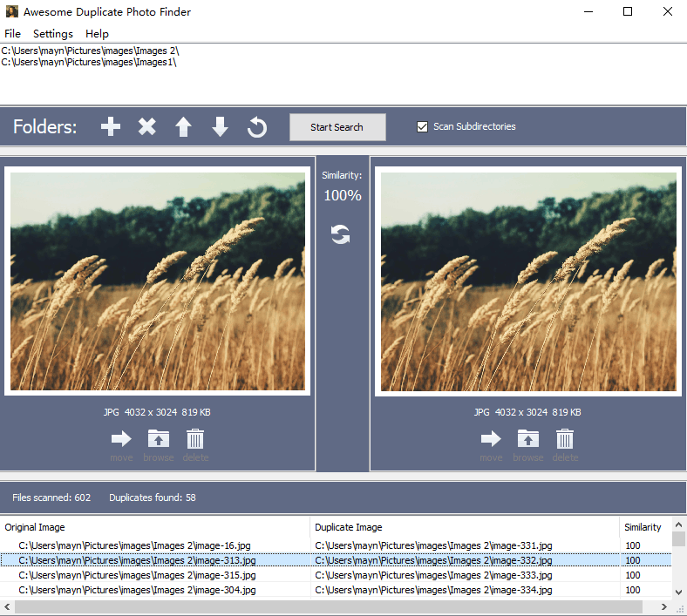Click the results list scroll up arrow
Viewport: 687px width, 616px height.
(678, 524)
